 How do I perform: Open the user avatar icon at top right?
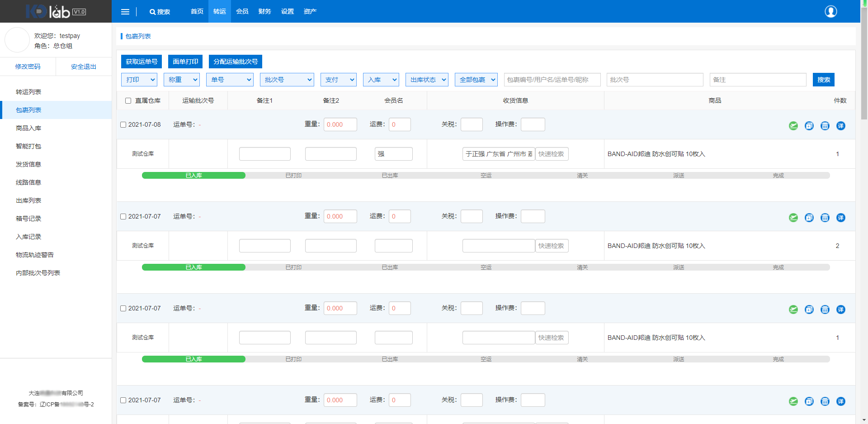click(831, 11)
